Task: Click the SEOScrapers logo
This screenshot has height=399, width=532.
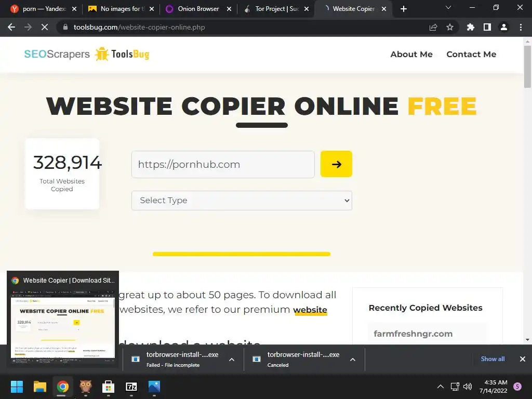Action: (57, 54)
